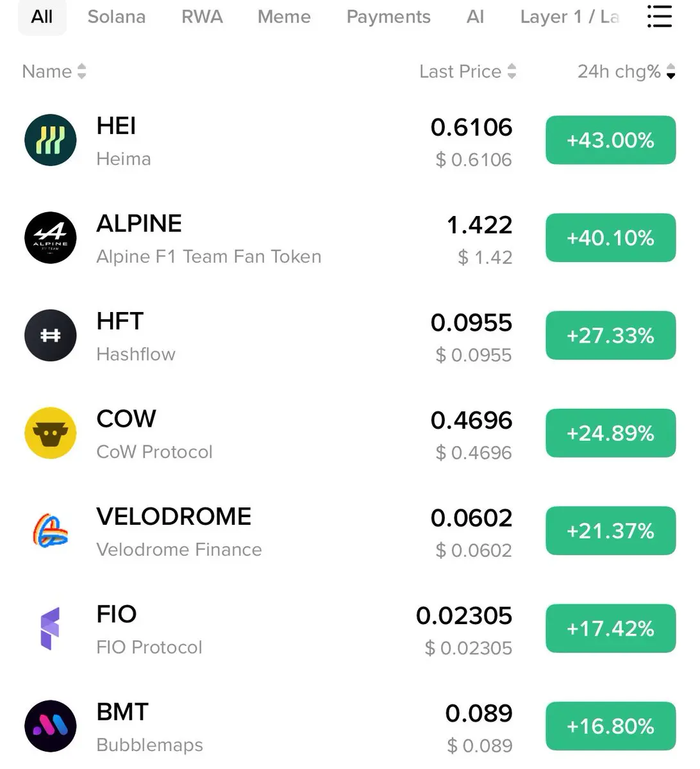This screenshot has height=769, width=700.
Task: Toggle the +40.10% change badge for ALPINE
Action: pos(611,238)
